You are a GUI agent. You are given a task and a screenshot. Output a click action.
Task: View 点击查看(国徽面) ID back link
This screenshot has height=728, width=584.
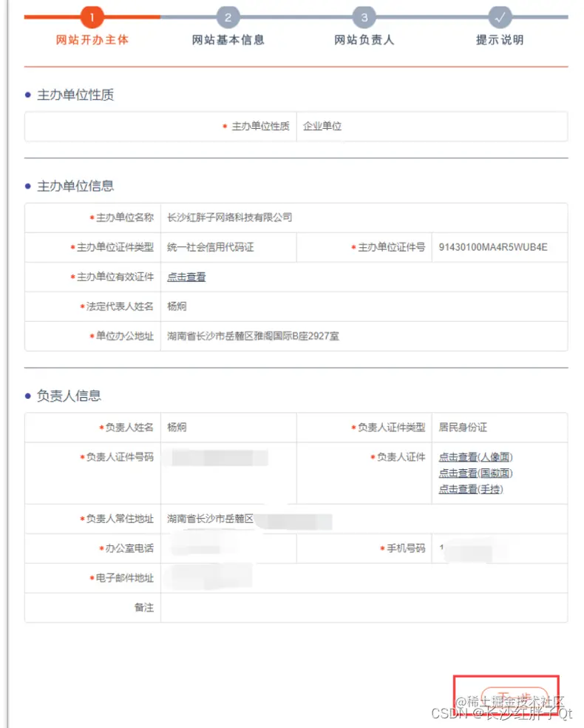475,473
